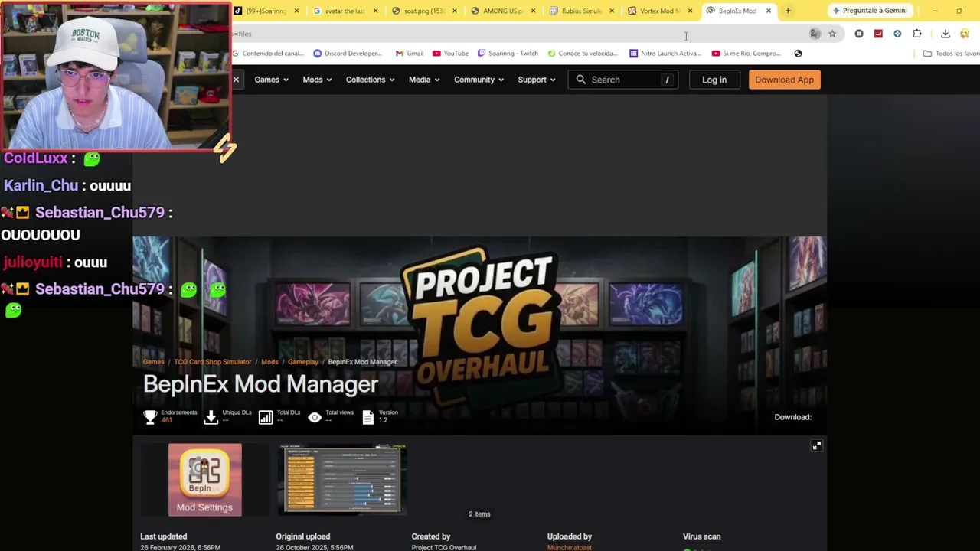Bookmark this page with the star icon
Image resolution: width=980 pixels, height=551 pixels.
832,34
